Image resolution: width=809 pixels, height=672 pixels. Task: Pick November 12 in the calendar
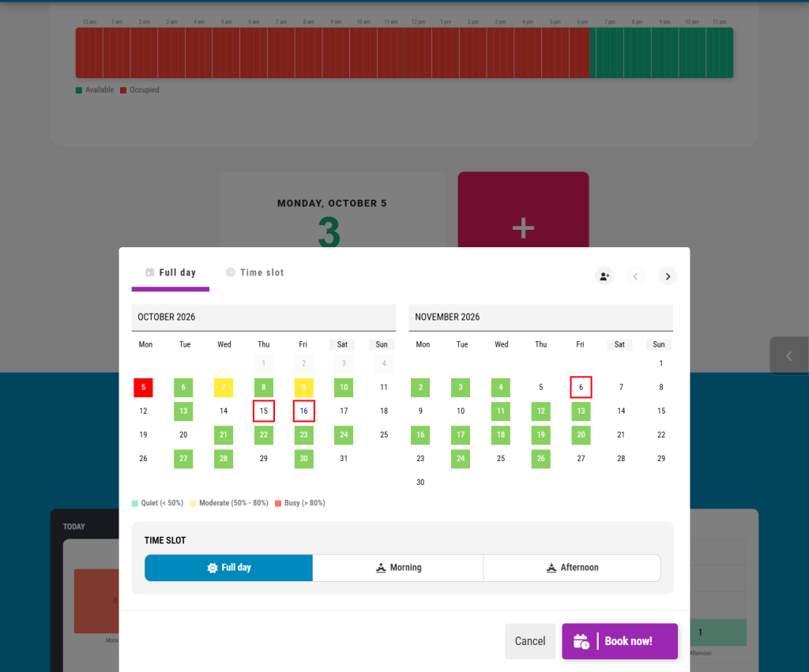540,411
